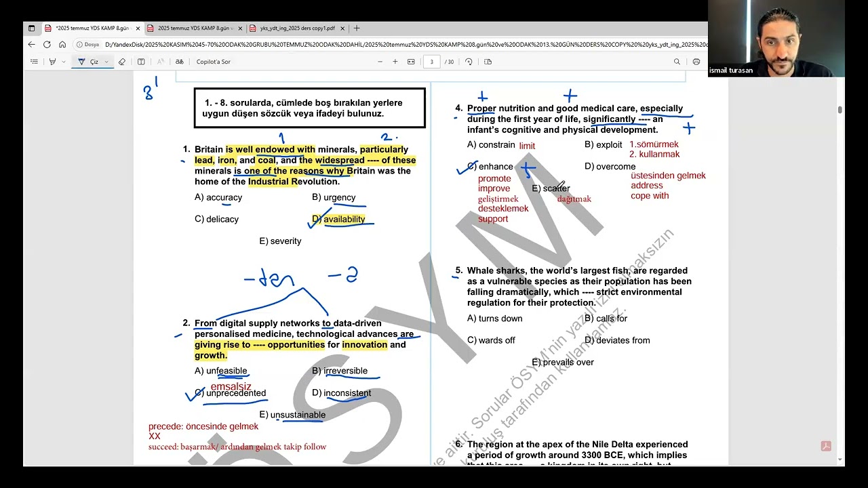Select highlighted answer D) availability
The image size is (868, 488).
click(338, 219)
